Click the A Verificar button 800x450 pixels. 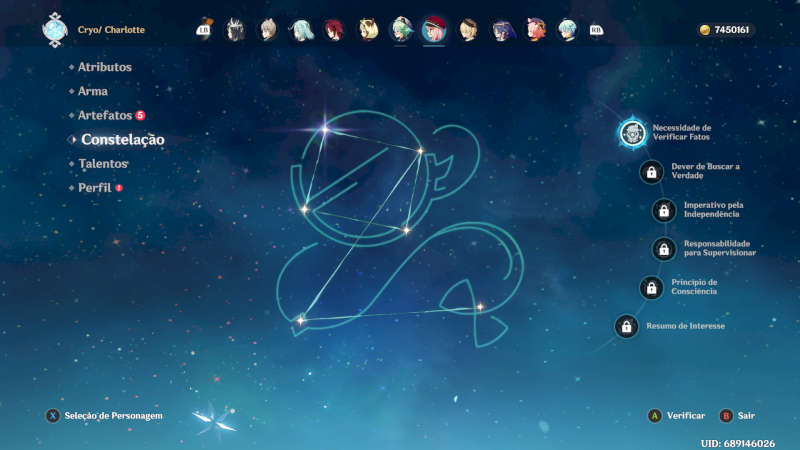tap(677, 416)
